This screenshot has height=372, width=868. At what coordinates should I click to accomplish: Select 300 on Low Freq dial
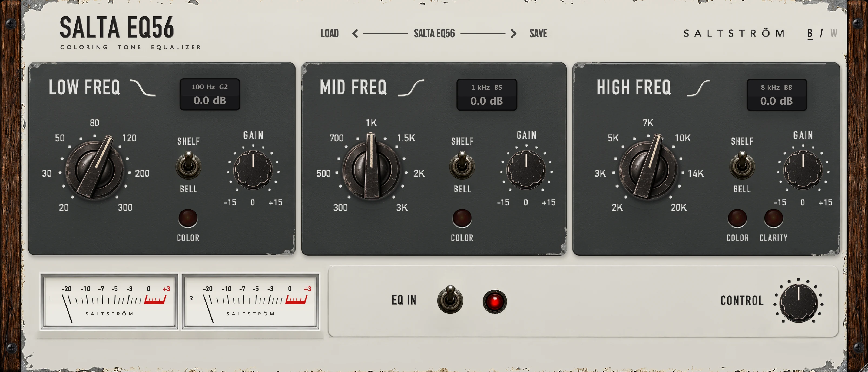tap(125, 208)
